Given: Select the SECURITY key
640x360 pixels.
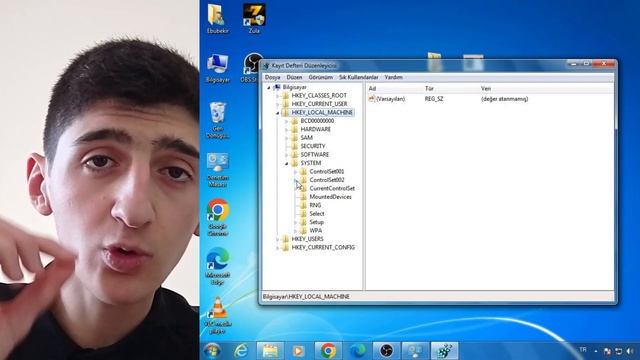Looking at the screenshot, I should (313, 146).
